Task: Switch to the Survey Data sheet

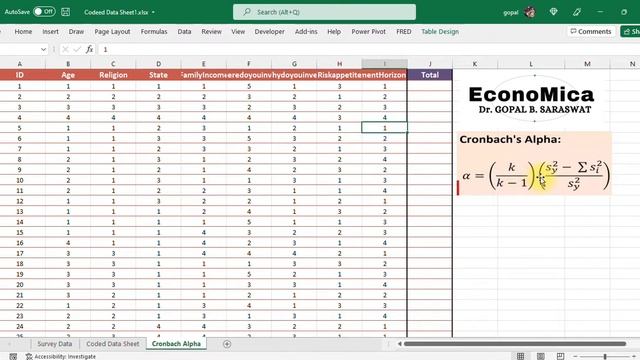Action: (55, 344)
